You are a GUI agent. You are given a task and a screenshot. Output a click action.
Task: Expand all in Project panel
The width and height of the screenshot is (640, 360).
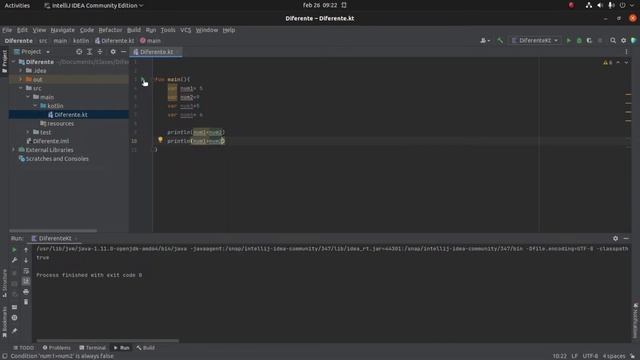(x=89, y=52)
